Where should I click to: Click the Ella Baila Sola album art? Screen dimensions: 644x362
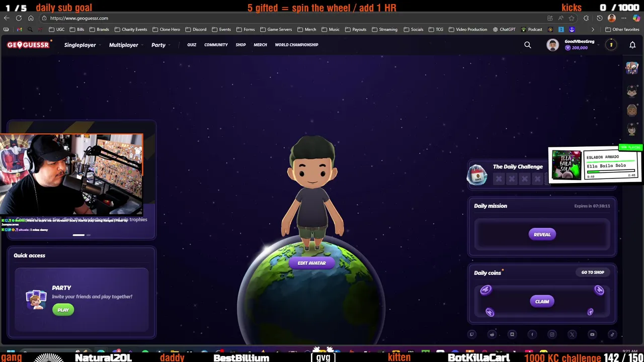[x=567, y=165]
